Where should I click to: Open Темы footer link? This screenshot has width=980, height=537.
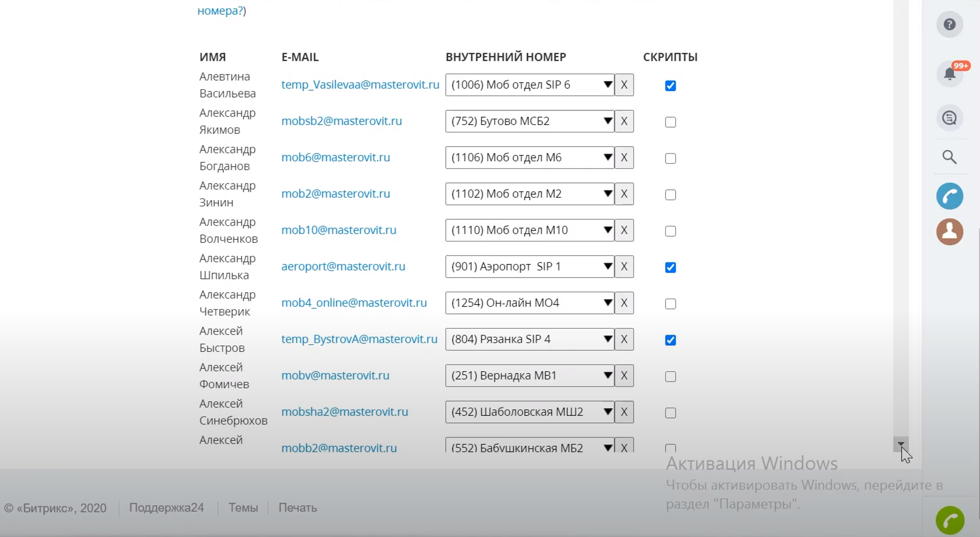pyautogui.click(x=243, y=508)
